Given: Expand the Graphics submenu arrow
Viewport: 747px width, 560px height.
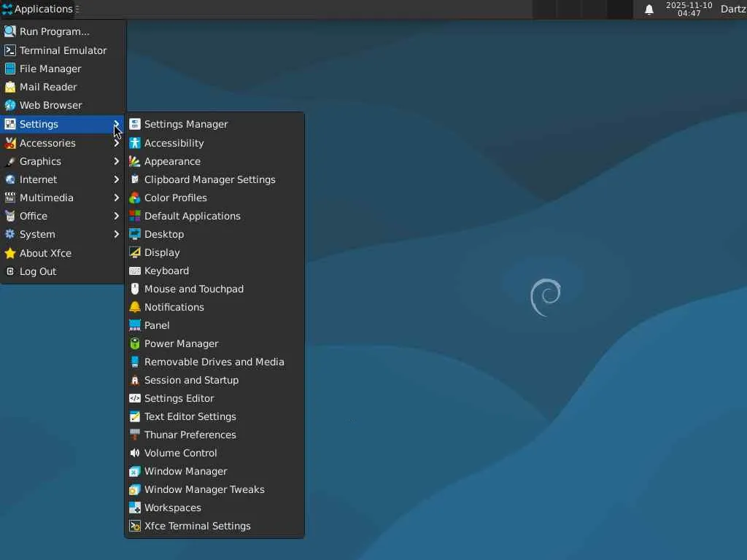Looking at the screenshot, I should 116,161.
